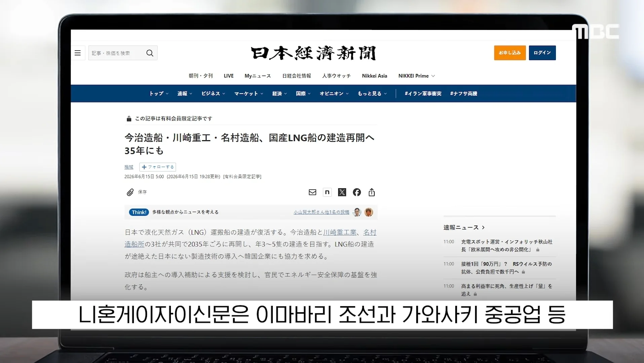Open the 人事ウオッチ menu item
Image resolution: width=644 pixels, height=363 pixels.
pos(336,76)
